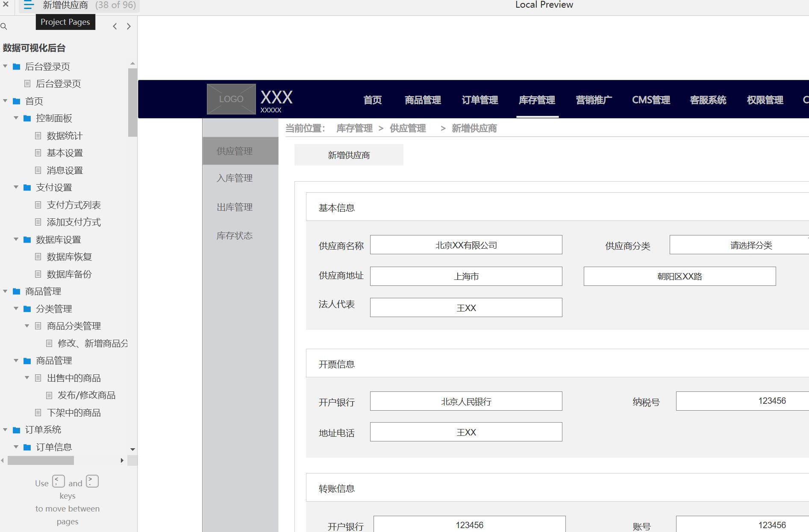Open the page search magnifier icon
809x532 pixels.
click(4, 26)
